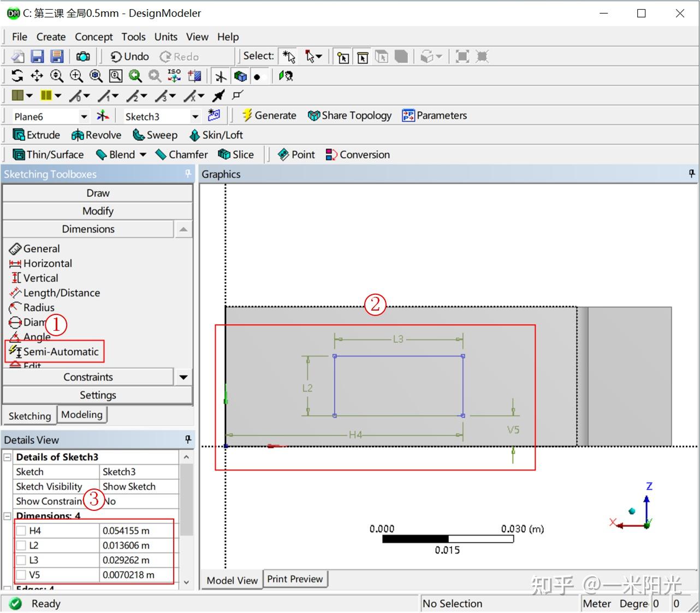Viewport: 700px width, 613px height.
Task: Select the Point tool
Action: pos(295,154)
